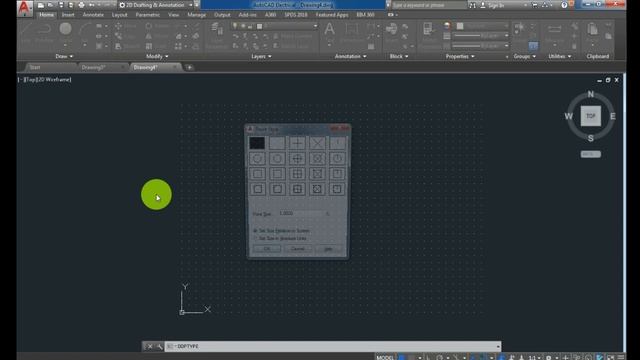
Task: Choose Set Size in Absolute Units option
Action: click(x=280, y=238)
